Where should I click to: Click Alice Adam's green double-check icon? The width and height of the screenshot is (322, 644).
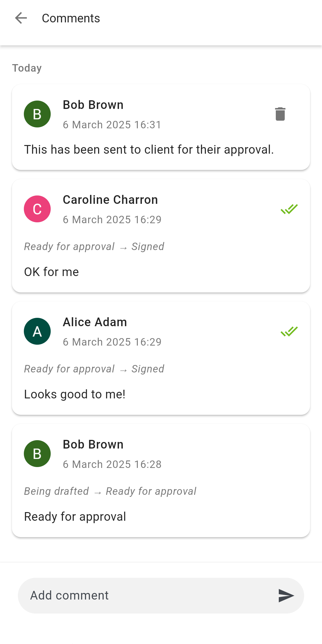[x=289, y=331]
